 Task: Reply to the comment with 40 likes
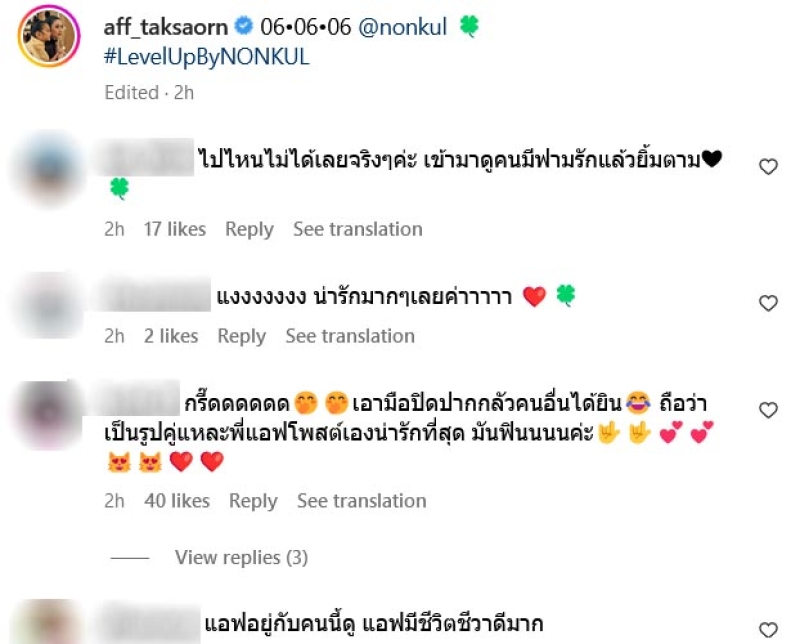pos(253,501)
